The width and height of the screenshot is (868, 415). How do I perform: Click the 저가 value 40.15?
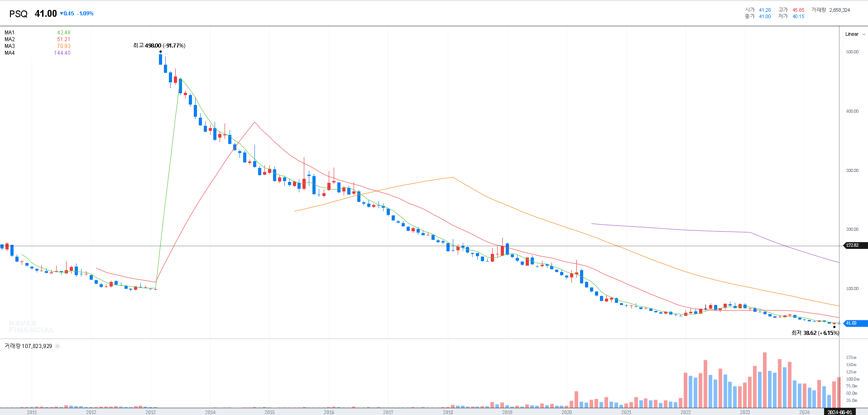tap(798, 16)
